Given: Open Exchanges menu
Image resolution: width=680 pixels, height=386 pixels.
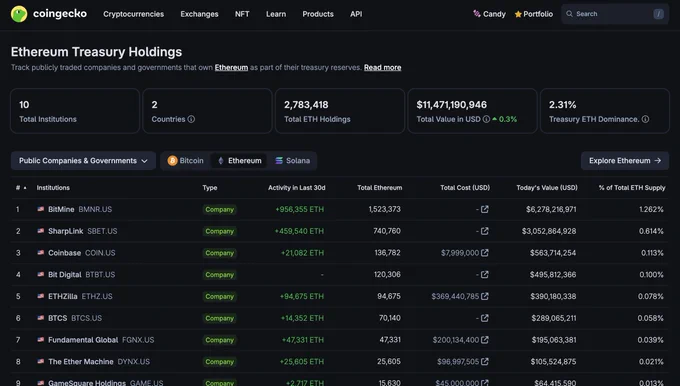Looking at the screenshot, I should click(199, 14).
